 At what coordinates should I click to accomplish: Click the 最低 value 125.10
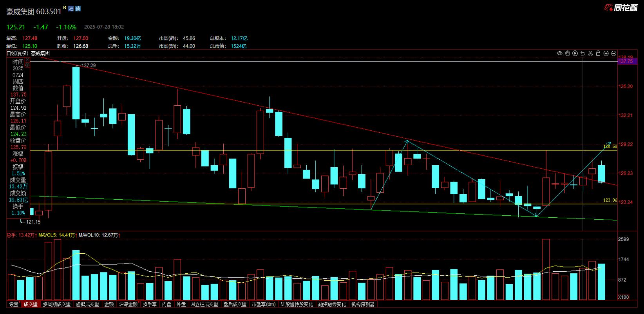[x=30, y=46]
